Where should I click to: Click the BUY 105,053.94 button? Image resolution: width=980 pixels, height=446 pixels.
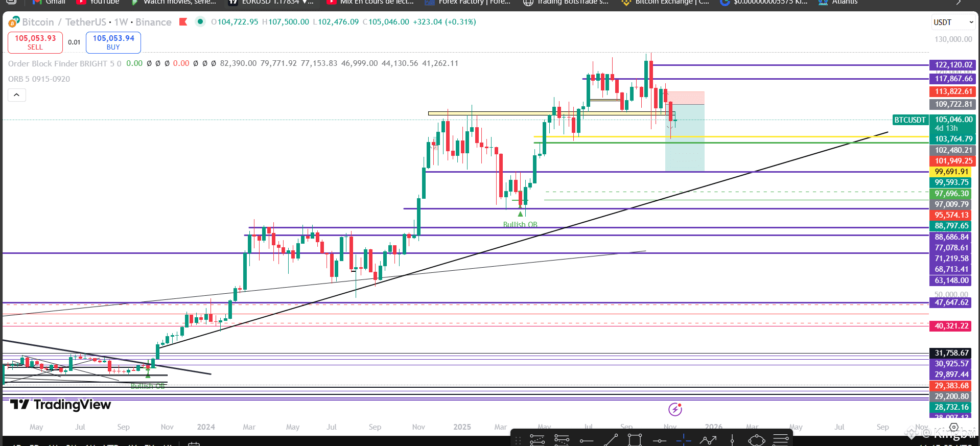113,42
